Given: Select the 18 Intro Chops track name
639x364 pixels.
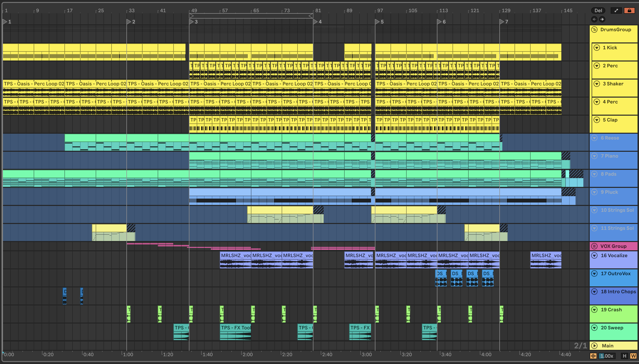Looking at the screenshot, I should point(618,292).
